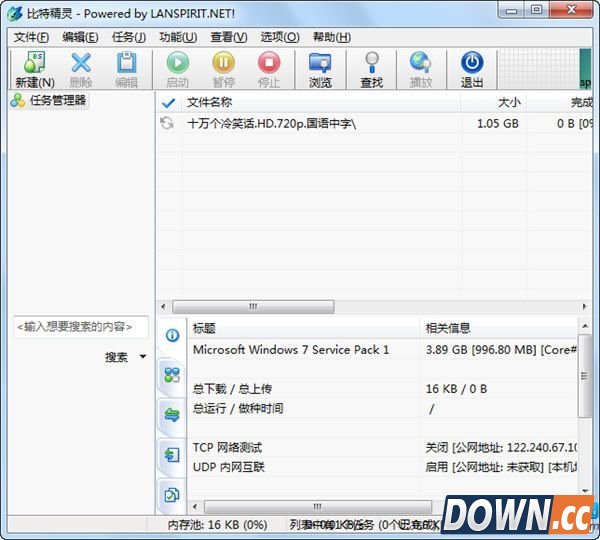Click the 退出 power icon
Screen dimensions: 600x540
(x=472, y=69)
